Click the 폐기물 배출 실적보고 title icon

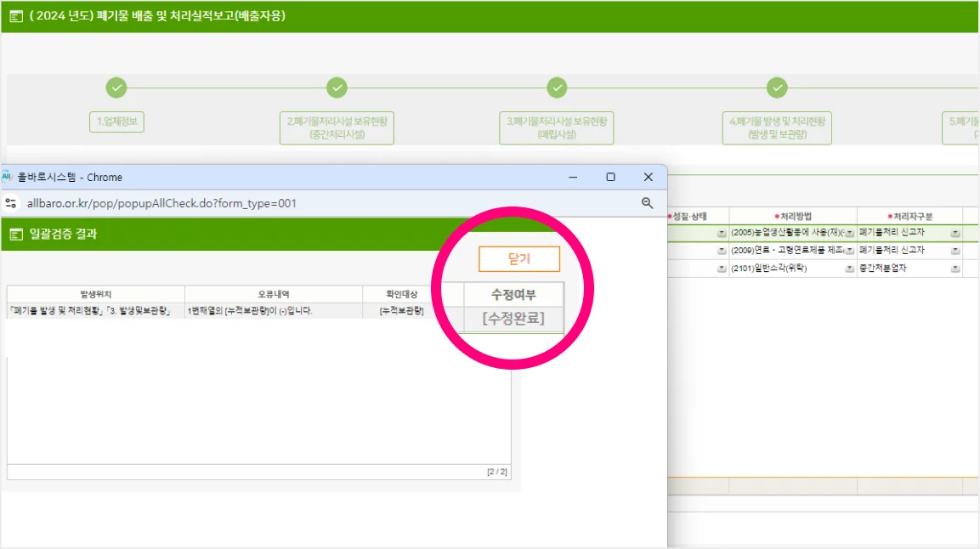[16, 16]
